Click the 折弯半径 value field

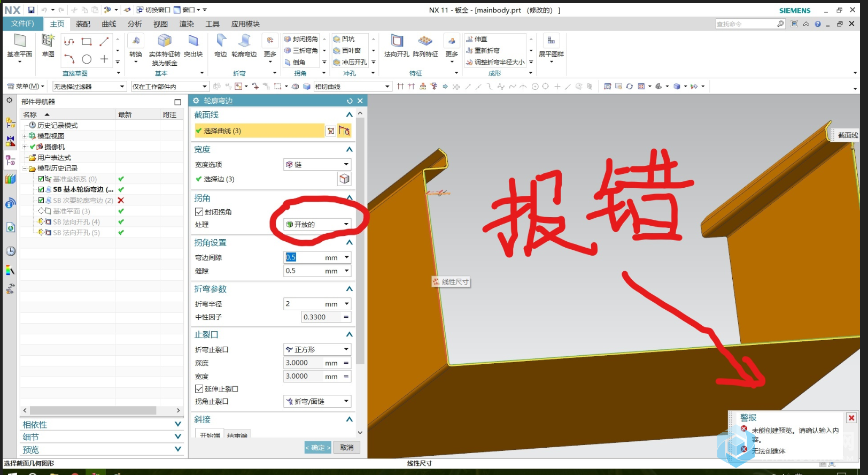pos(304,304)
